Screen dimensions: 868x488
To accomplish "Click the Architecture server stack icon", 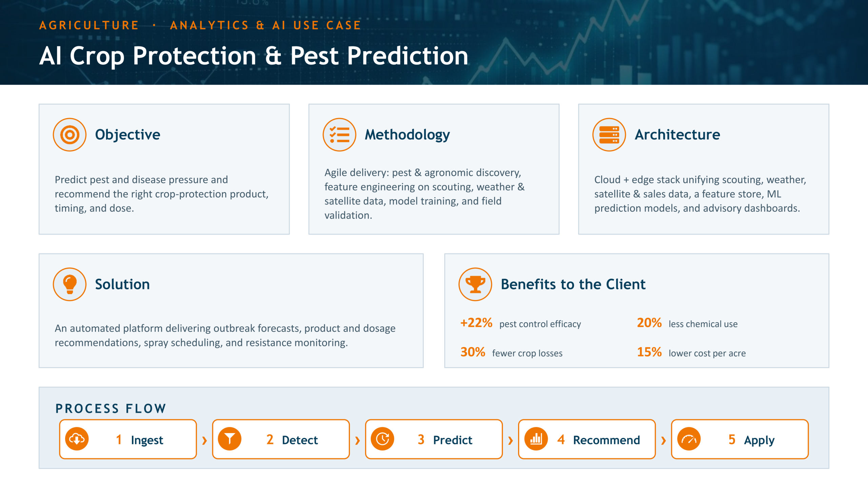I will [x=609, y=135].
